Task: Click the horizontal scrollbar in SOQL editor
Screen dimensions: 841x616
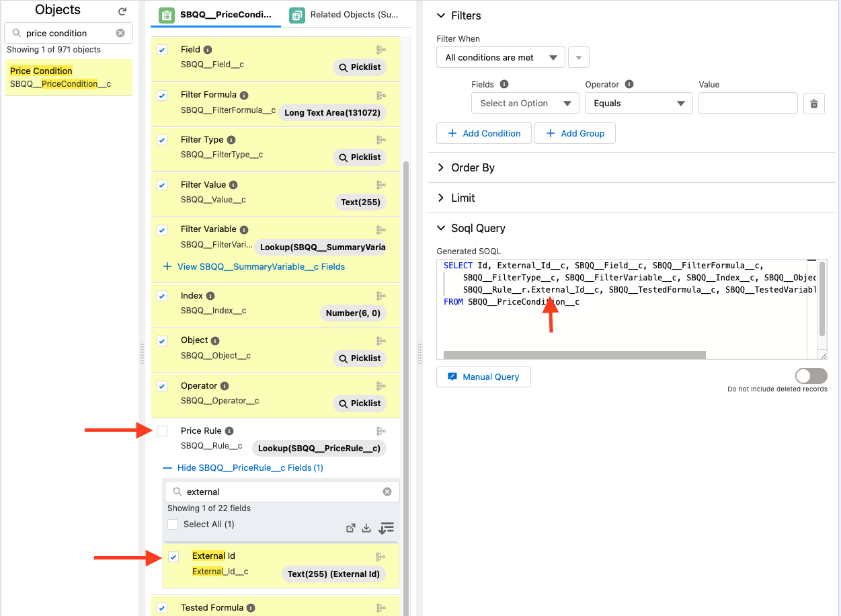Action: tap(575, 355)
